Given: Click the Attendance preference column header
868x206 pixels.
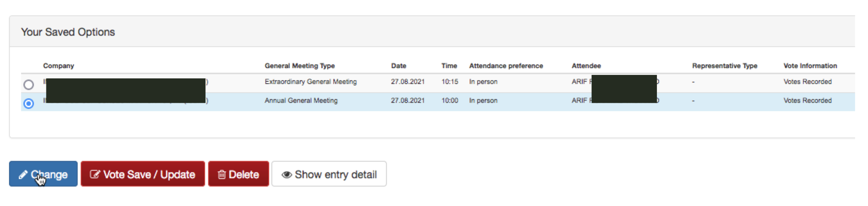Looking at the screenshot, I should pos(506,66).
